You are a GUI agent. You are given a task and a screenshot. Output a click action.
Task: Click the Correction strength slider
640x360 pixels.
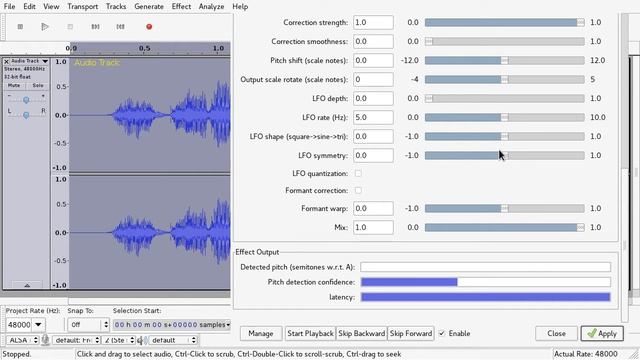(504, 22)
